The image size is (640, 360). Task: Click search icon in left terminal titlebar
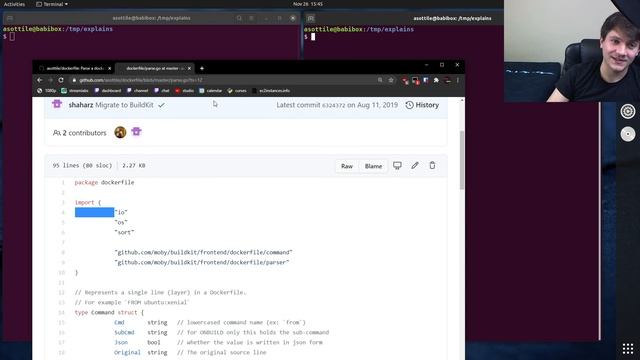[x=239, y=18]
